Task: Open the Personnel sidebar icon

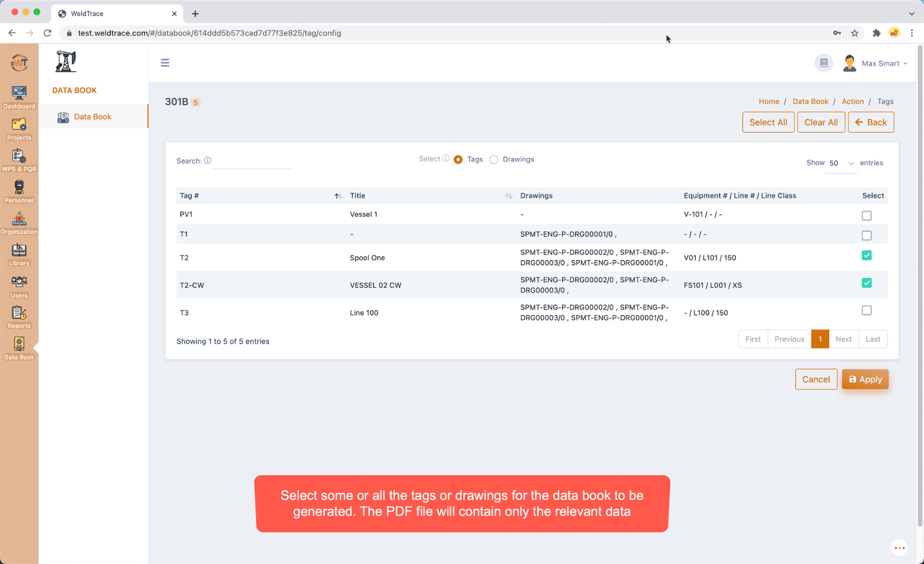Action: click(x=19, y=191)
